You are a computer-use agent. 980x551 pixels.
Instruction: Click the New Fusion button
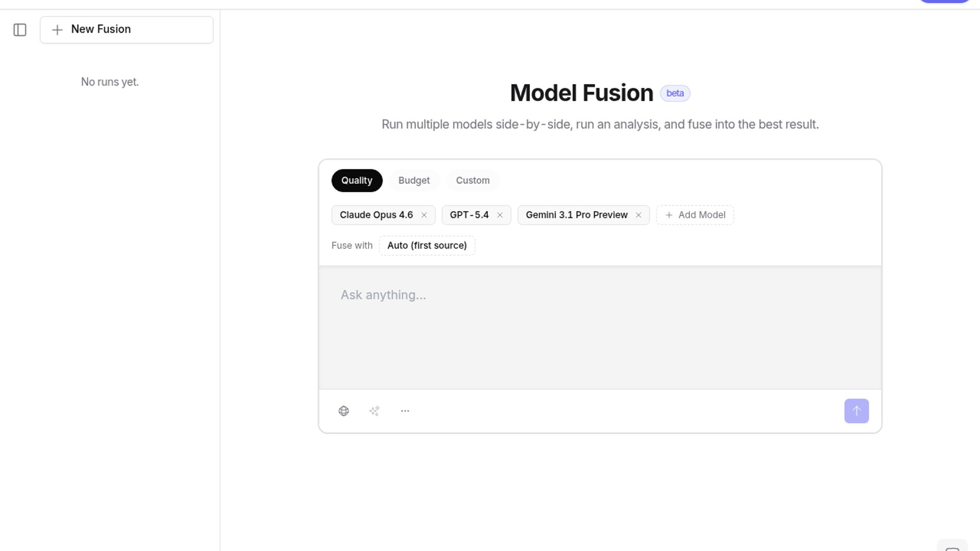point(127,30)
